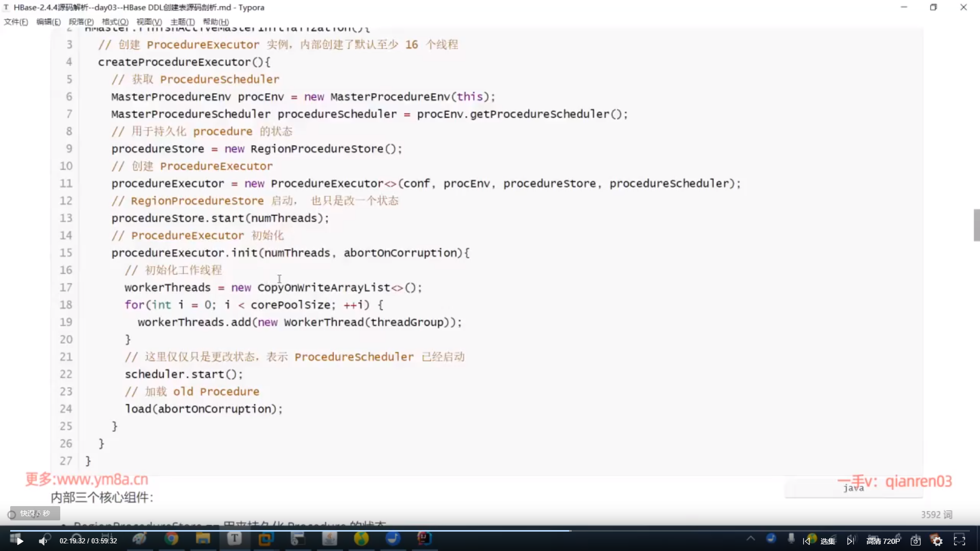The width and height of the screenshot is (980, 551).
Task: Open the 文件(F) menu
Action: [16, 22]
